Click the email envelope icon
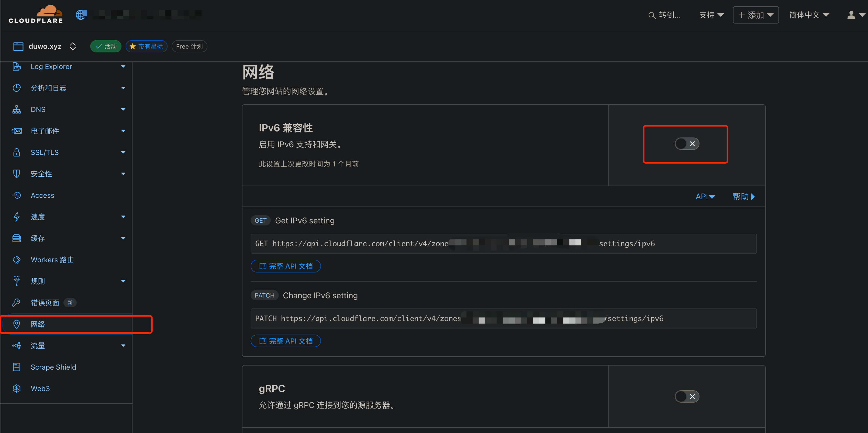The height and width of the screenshot is (433, 868). 17,131
